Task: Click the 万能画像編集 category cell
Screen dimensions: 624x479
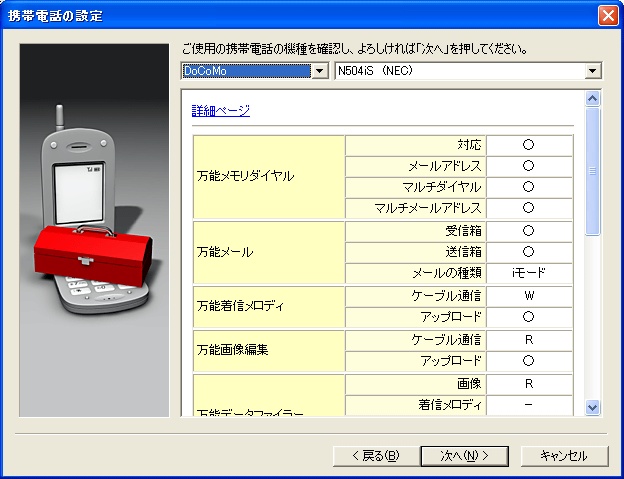Action: pyautogui.click(x=268, y=350)
